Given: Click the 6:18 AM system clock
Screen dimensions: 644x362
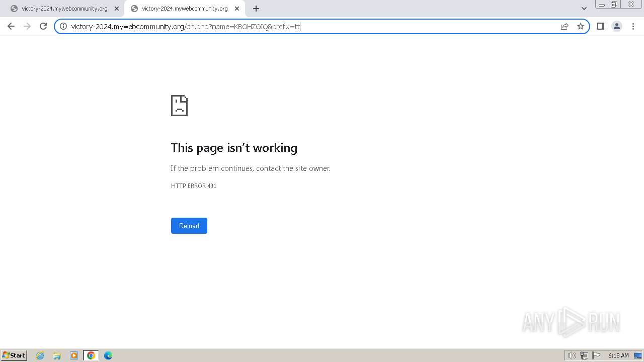Looking at the screenshot, I should coord(618,355).
